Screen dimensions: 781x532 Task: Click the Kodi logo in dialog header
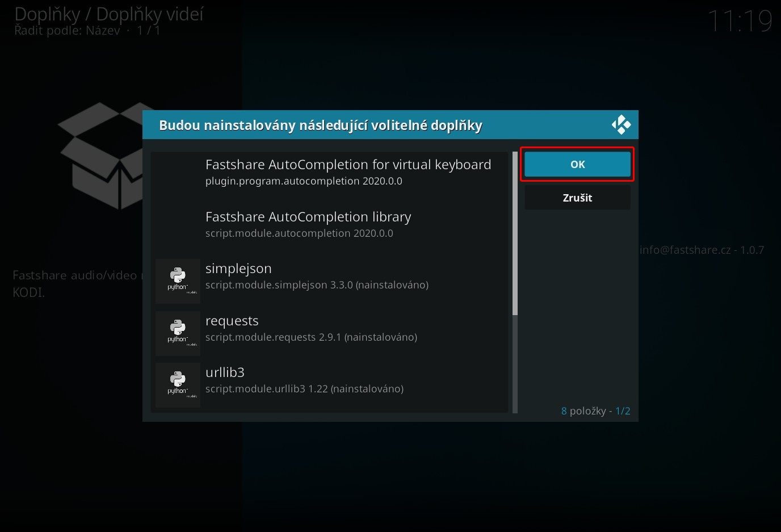click(621, 125)
